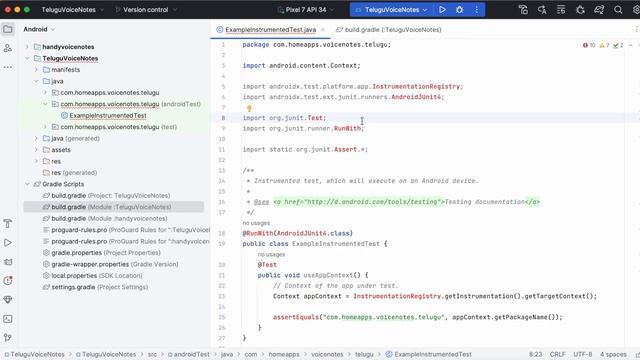The width and height of the screenshot is (640, 360).
Task: Collapse the androidTest package node
Action: (45, 104)
